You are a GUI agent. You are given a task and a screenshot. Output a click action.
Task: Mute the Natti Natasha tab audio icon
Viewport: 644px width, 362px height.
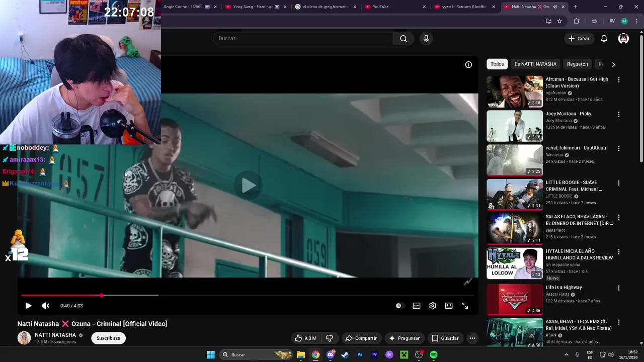pyautogui.click(x=555, y=7)
